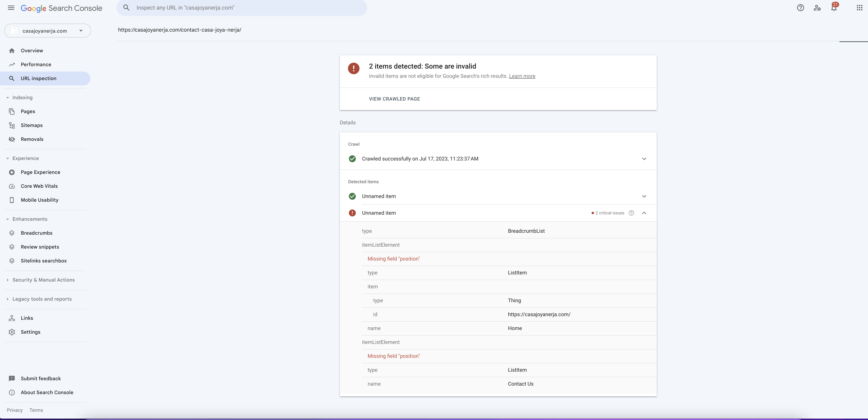Expand Security & Manual Actions section
Image resolution: width=868 pixels, height=420 pixels.
point(7,280)
